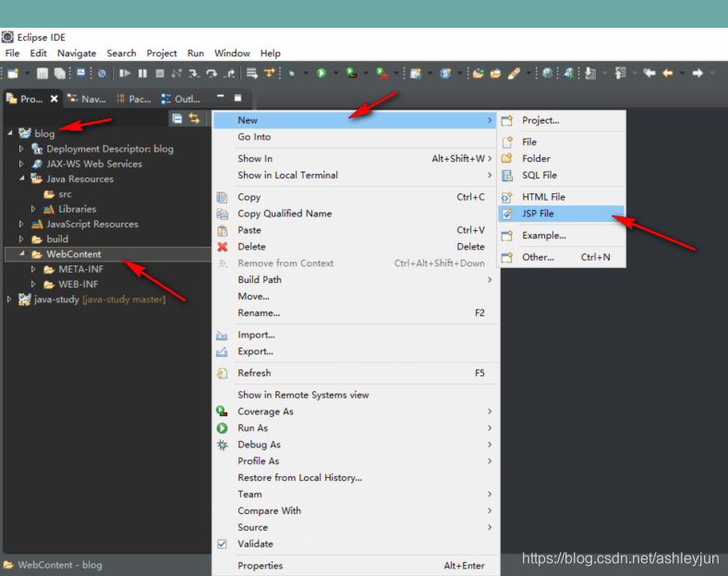The image size is (728, 576).
Task: Click the Save All toolbar icon
Action: click(x=60, y=73)
